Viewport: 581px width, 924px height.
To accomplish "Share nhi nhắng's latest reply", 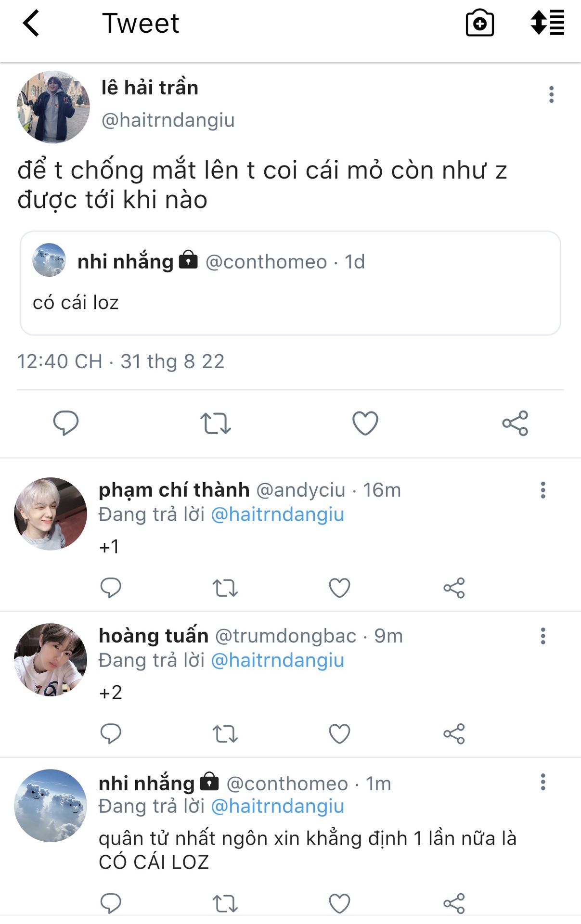I will pyautogui.click(x=454, y=903).
